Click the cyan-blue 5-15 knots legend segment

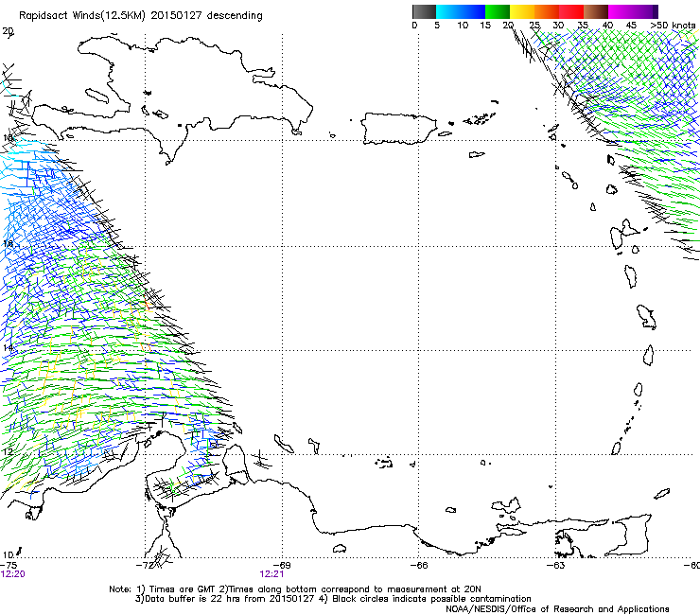coord(461,11)
